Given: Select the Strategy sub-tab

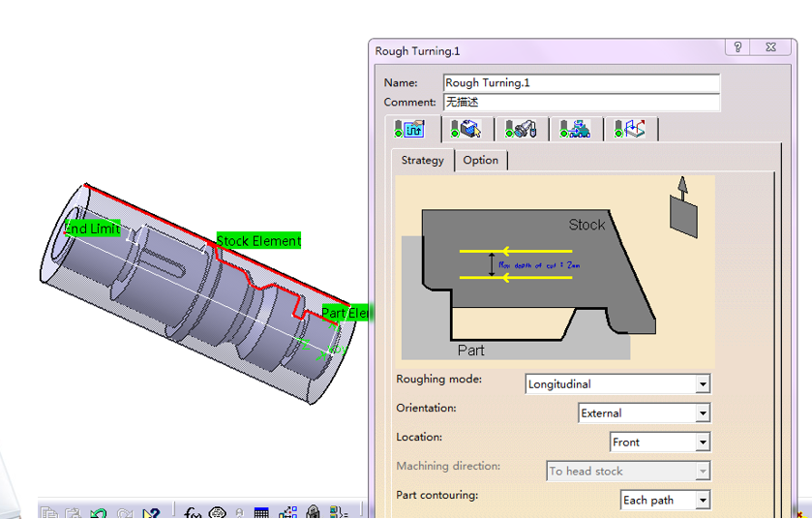Looking at the screenshot, I should pos(422,161).
